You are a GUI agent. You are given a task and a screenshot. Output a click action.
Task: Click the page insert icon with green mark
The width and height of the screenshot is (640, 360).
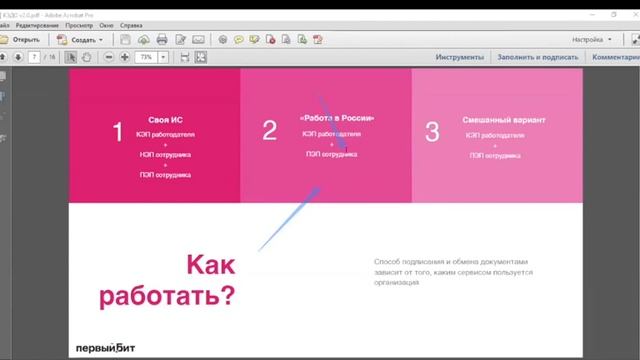click(302, 40)
